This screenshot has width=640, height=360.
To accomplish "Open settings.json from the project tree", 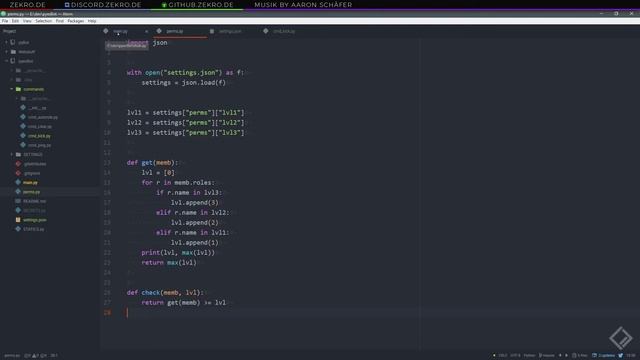I will click(x=35, y=220).
